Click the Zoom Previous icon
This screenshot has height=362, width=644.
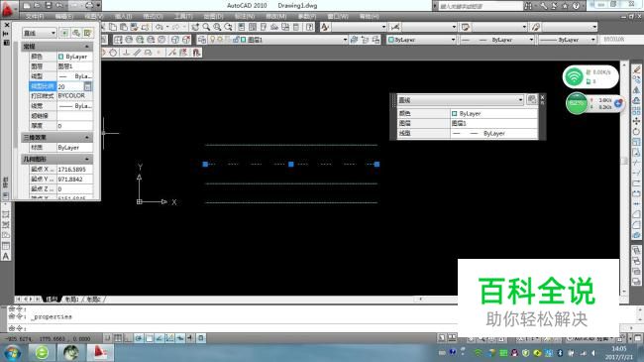click(x=228, y=27)
